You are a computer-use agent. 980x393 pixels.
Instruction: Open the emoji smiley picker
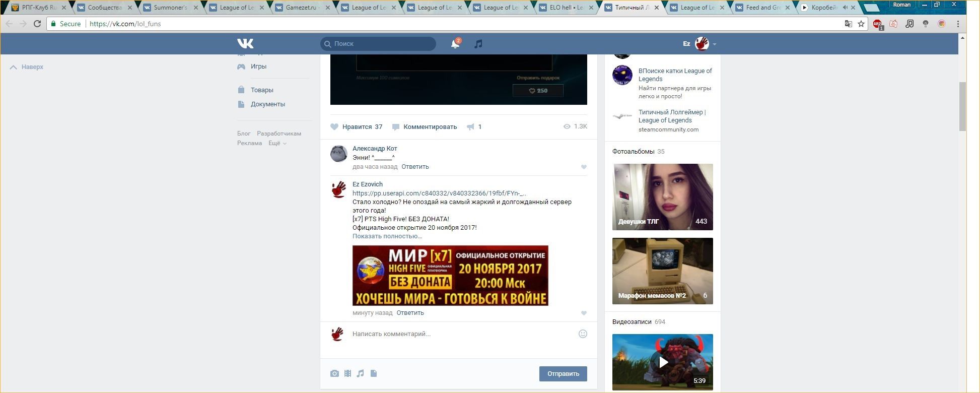coord(583,334)
